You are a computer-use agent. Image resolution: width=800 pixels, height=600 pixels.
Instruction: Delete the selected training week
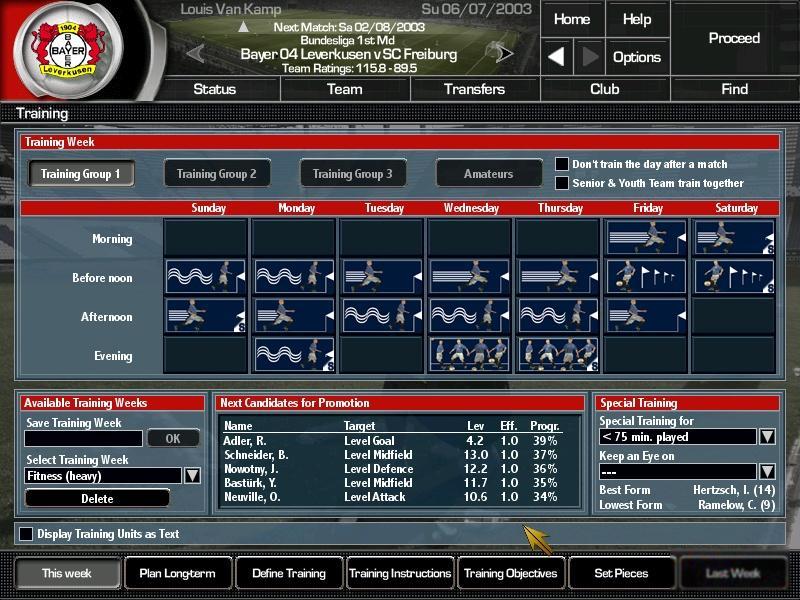pyautogui.click(x=97, y=498)
